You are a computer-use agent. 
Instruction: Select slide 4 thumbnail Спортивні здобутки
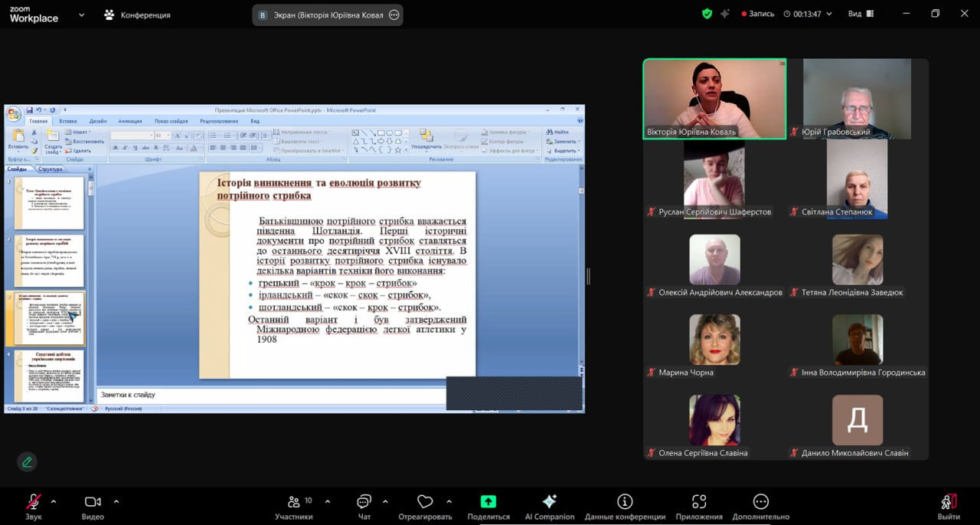click(x=49, y=376)
